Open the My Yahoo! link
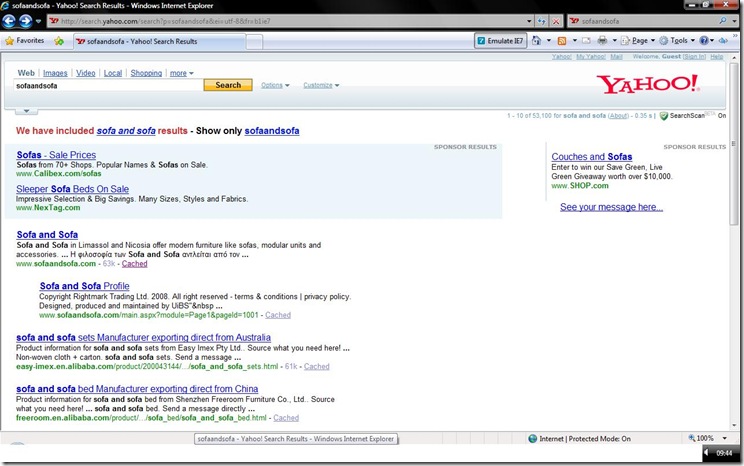744x466 pixels. pos(591,56)
